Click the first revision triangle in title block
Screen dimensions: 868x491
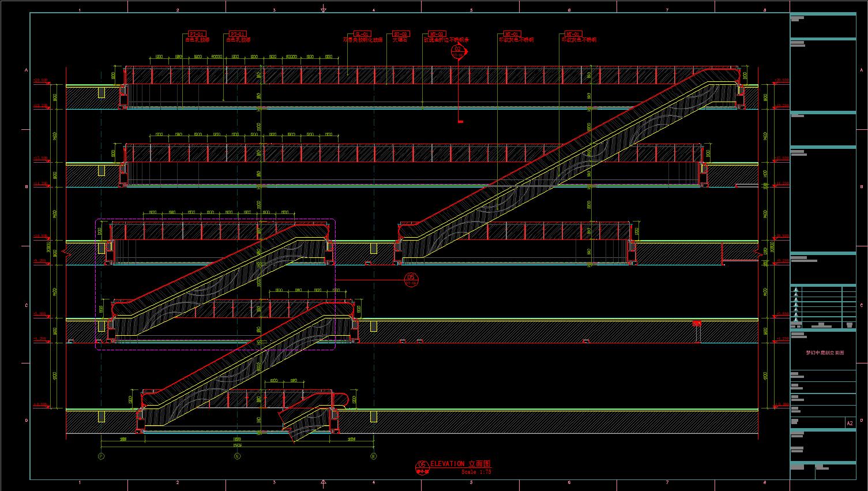point(796,290)
